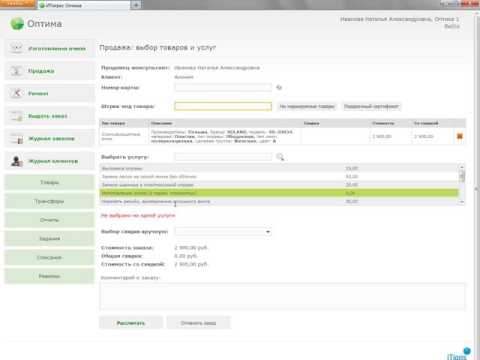The height and width of the screenshot is (360, 480).
Task: Open the Трансферы menu item
Action: coord(49,201)
